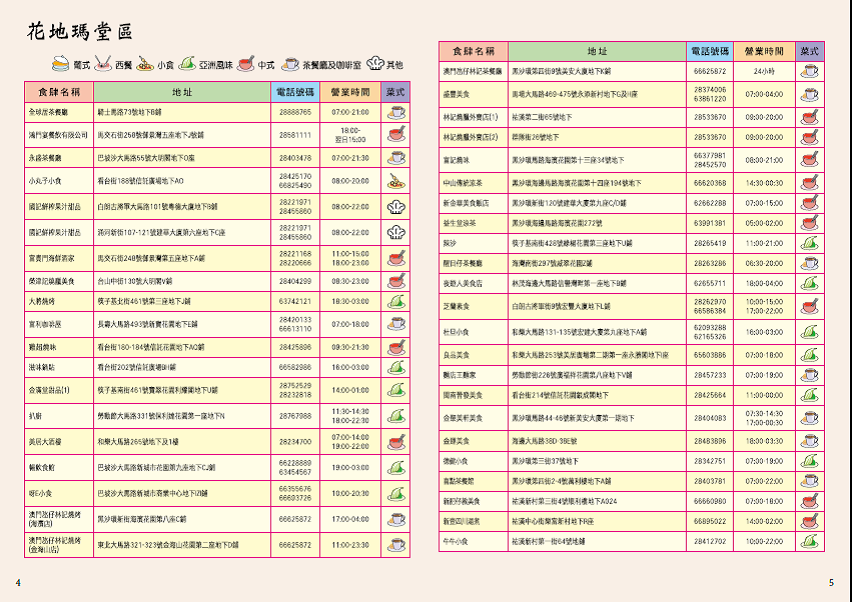Click the 電話號碼 header in right table
Image resolution: width=852 pixels, height=602 pixels.
click(x=709, y=50)
